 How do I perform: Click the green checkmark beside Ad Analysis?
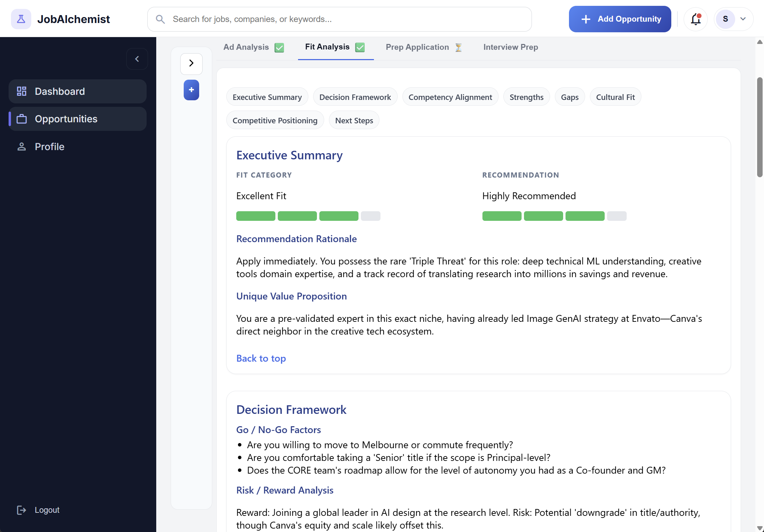[280, 47]
